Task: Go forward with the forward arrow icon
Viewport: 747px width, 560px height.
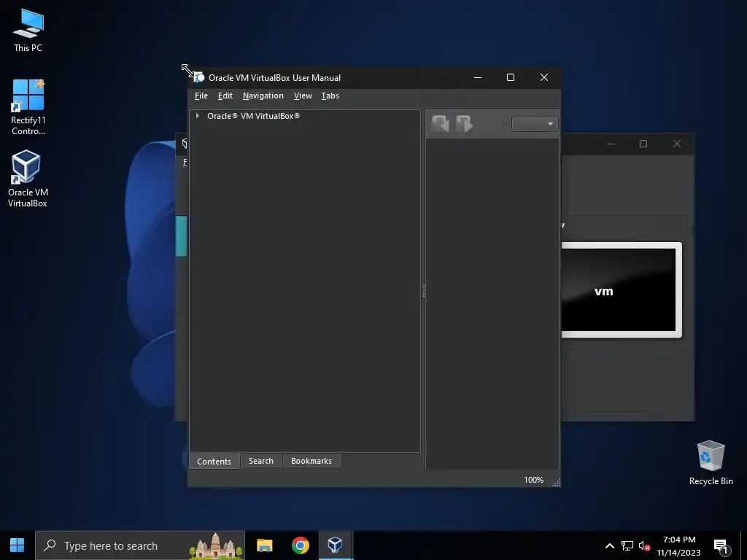Action: click(464, 124)
